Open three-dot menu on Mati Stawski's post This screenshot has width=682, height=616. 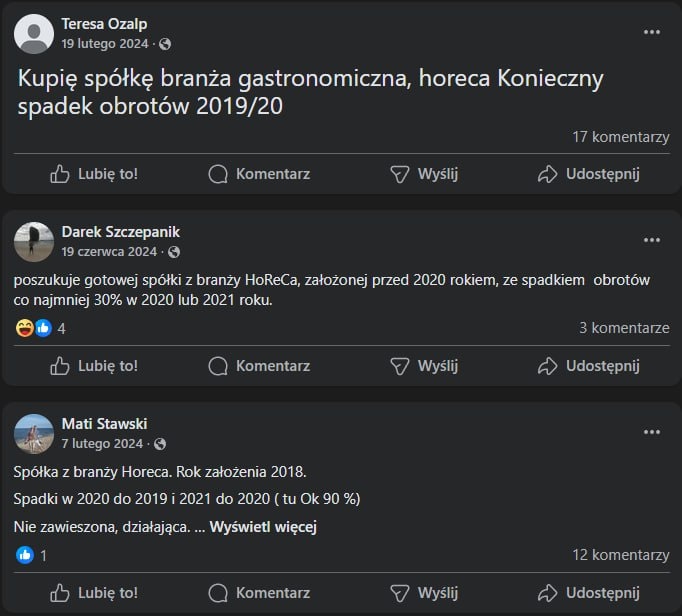click(652, 432)
